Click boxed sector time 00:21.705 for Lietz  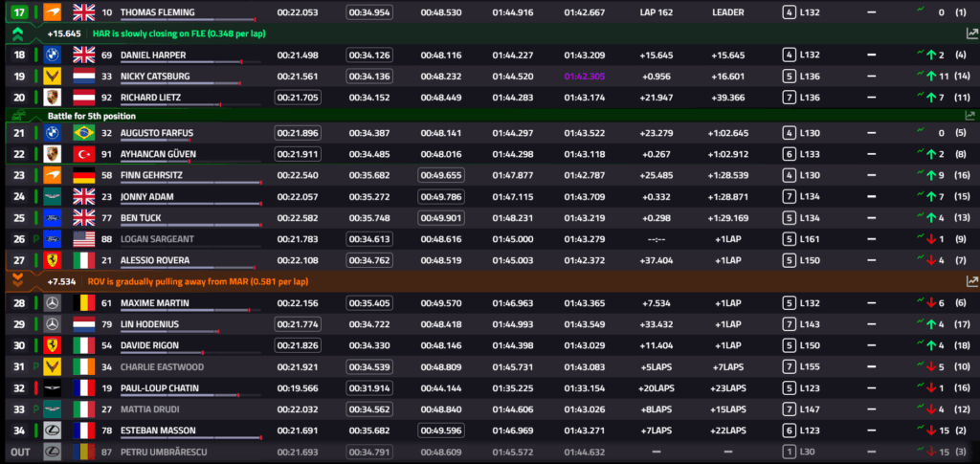298,98
